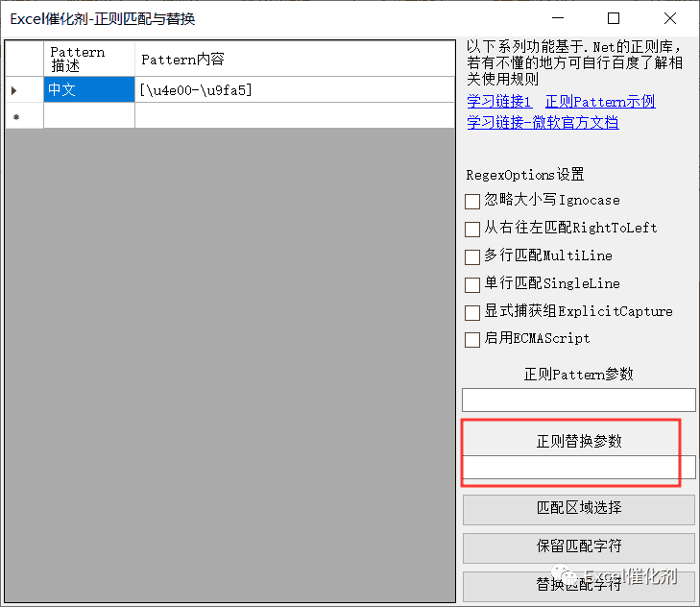Image resolution: width=700 pixels, height=607 pixels.
Task: Open 学习链接-微软官方文档 link
Action: coord(543,122)
